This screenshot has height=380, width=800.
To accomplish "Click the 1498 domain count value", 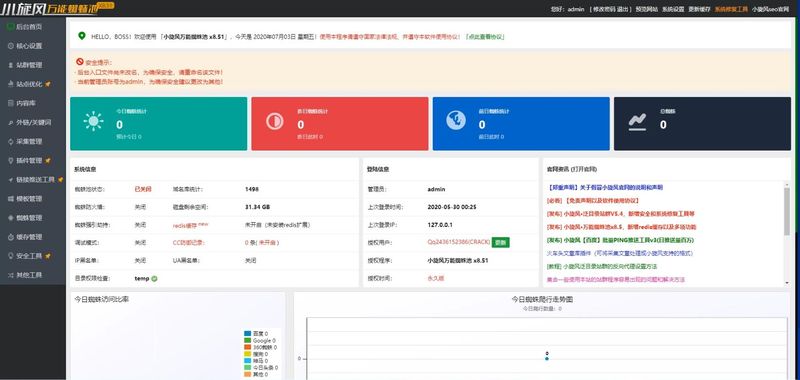I will [x=252, y=189].
